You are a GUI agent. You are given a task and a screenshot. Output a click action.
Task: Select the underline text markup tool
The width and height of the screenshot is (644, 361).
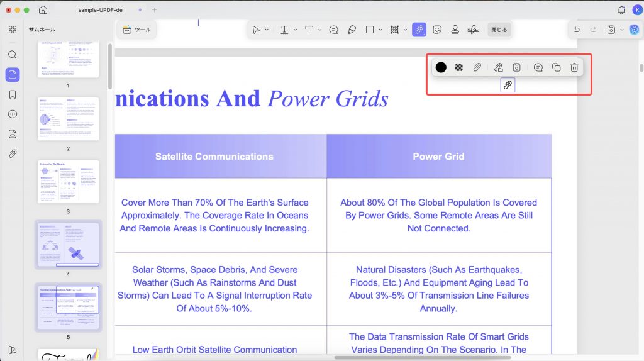tap(284, 30)
